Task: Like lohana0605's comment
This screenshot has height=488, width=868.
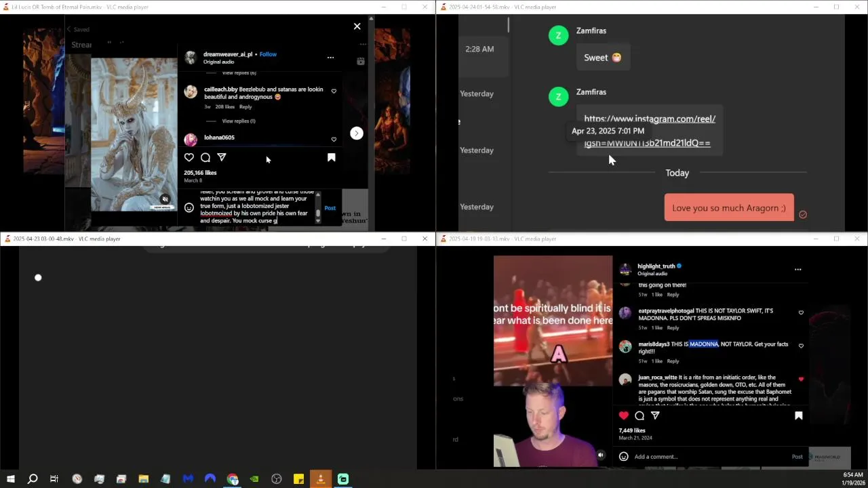Action: coord(334,139)
